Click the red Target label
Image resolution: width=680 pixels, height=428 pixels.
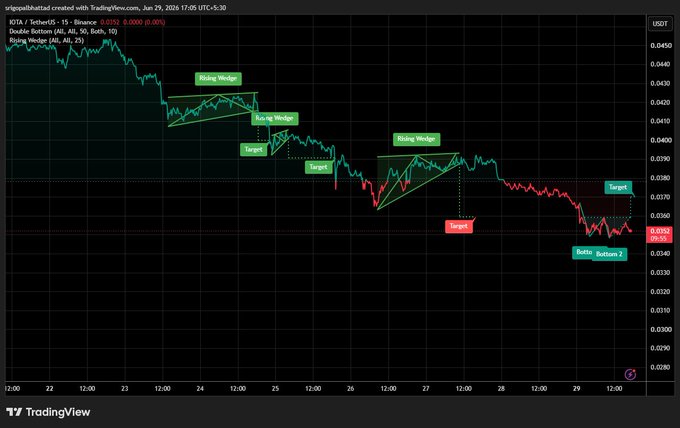click(x=459, y=226)
